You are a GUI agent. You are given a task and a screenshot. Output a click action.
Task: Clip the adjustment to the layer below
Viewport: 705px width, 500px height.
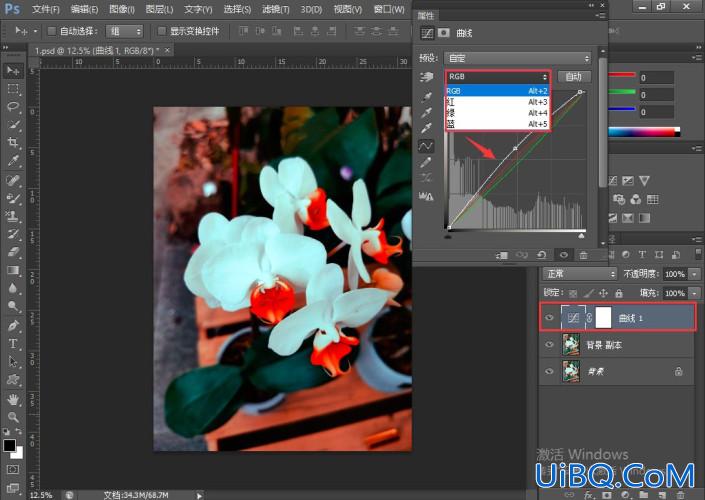click(x=501, y=255)
